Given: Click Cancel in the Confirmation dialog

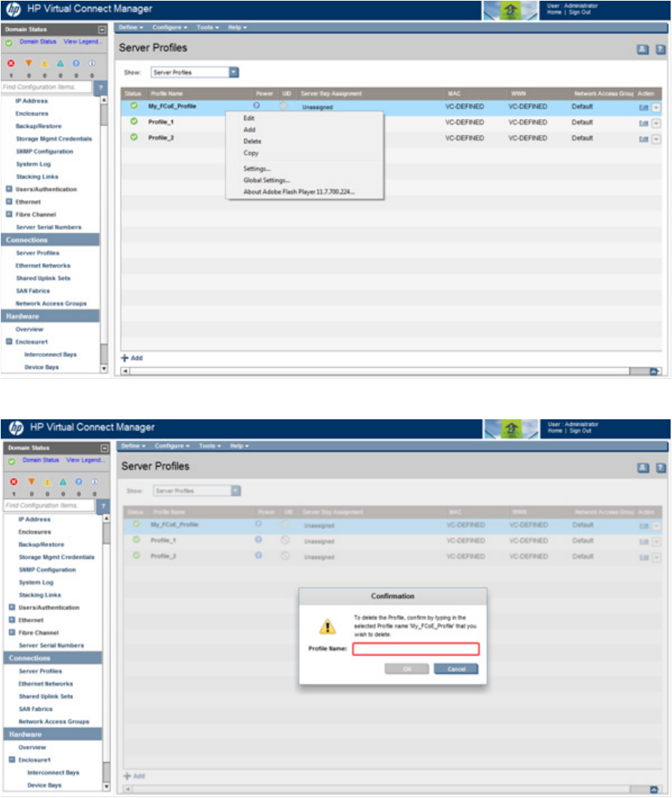Looking at the screenshot, I should coord(456,669).
